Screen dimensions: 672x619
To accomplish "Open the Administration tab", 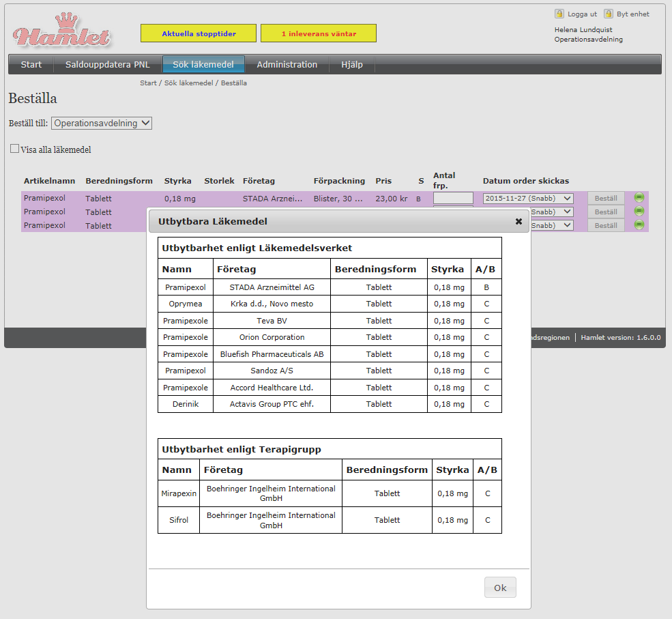I will pyautogui.click(x=287, y=65).
